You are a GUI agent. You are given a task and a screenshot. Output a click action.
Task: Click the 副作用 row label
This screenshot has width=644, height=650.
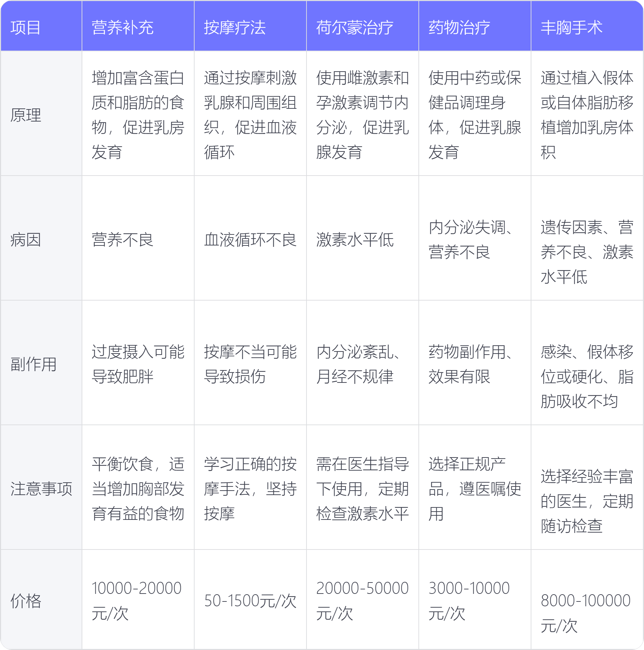[x=33, y=364]
